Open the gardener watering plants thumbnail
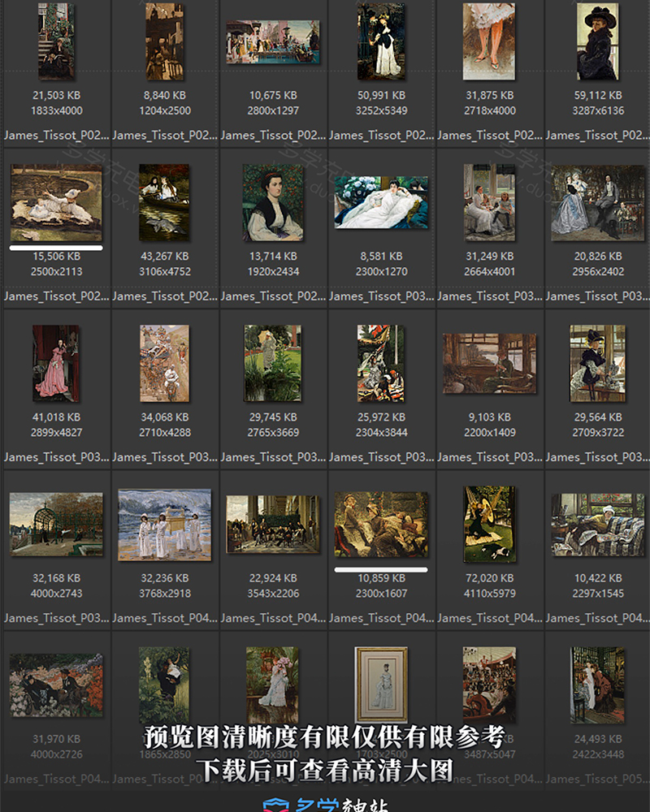This screenshot has height=812, width=650. 273,363
